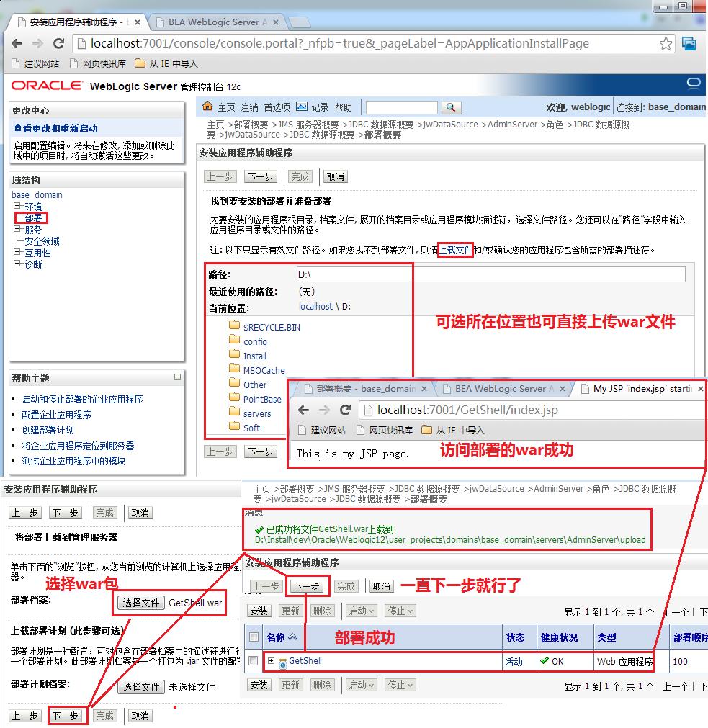The image size is (708, 728).
Task: Open the upper 停止 dropdown button
Action: 400,611
